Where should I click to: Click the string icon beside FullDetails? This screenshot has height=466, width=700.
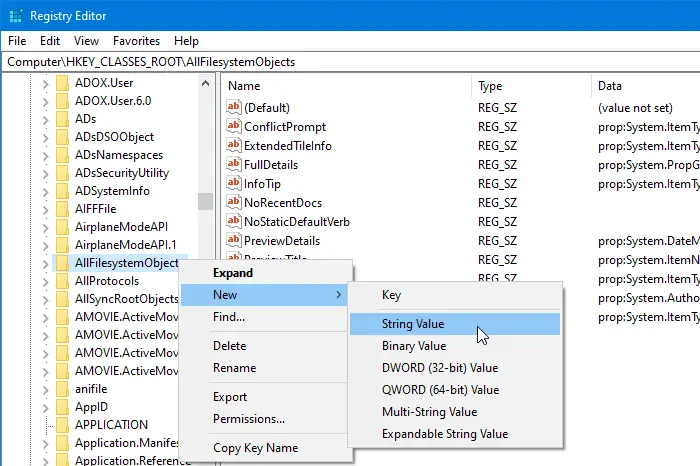coord(233,164)
